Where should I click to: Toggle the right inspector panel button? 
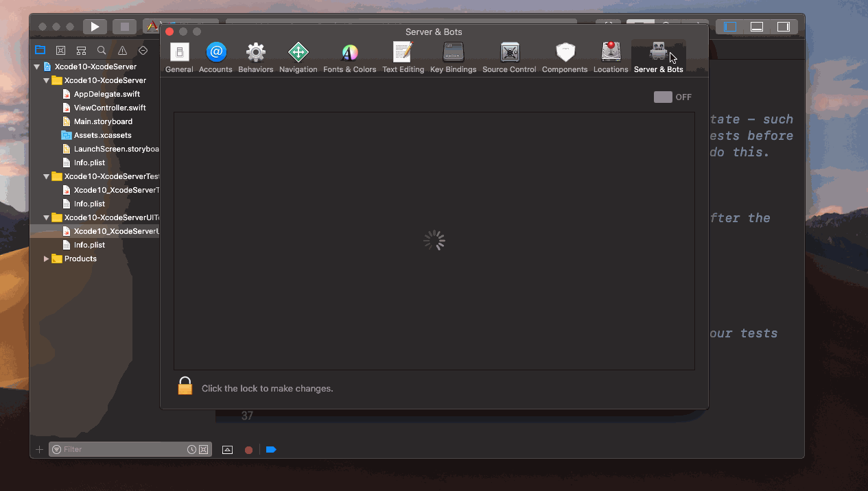pos(783,27)
